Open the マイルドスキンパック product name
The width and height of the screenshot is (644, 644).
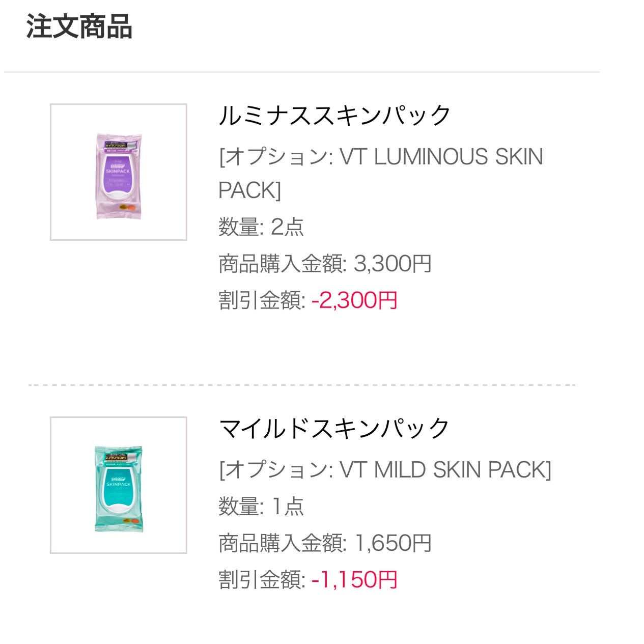[x=334, y=429]
